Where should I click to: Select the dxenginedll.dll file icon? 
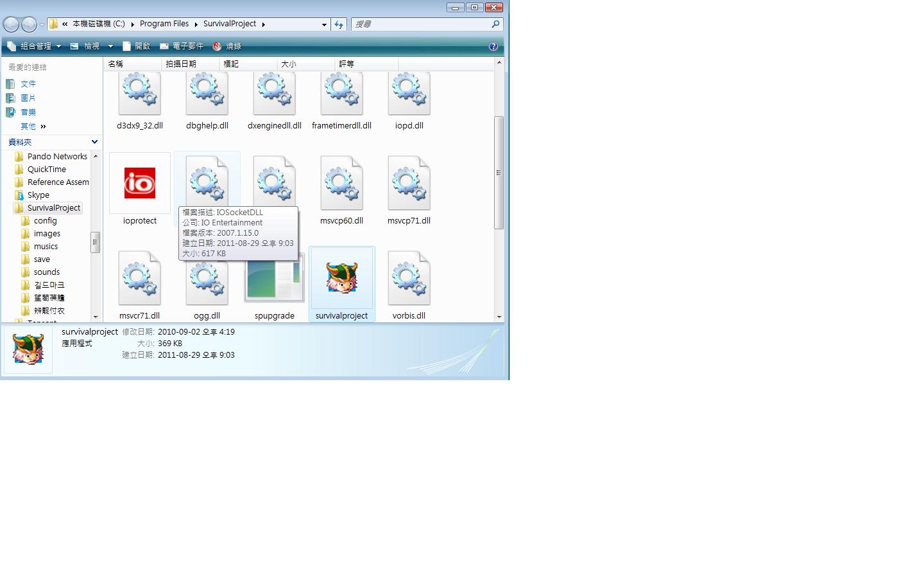tap(274, 94)
